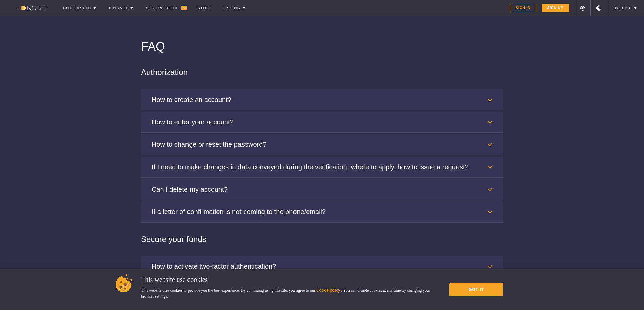The height and width of the screenshot is (310, 644).
Task: Open the Cookie policy link
Action: coord(328,290)
